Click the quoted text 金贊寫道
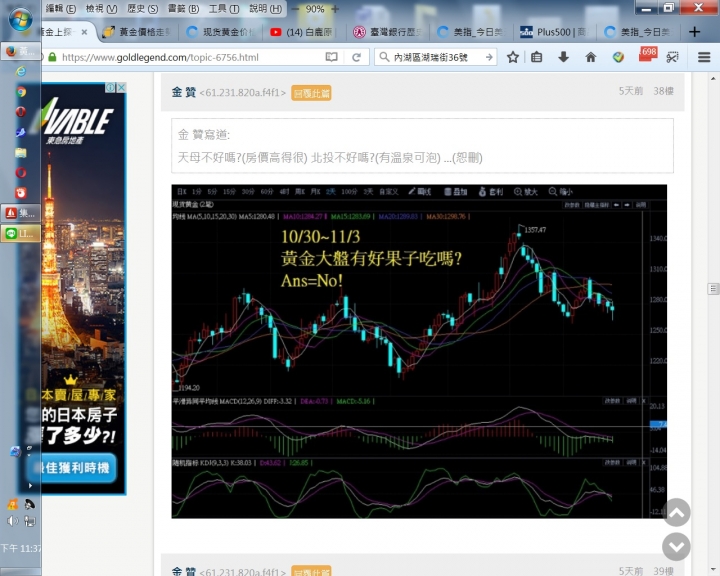Screen dimensions: 720x576 (x=204, y=135)
